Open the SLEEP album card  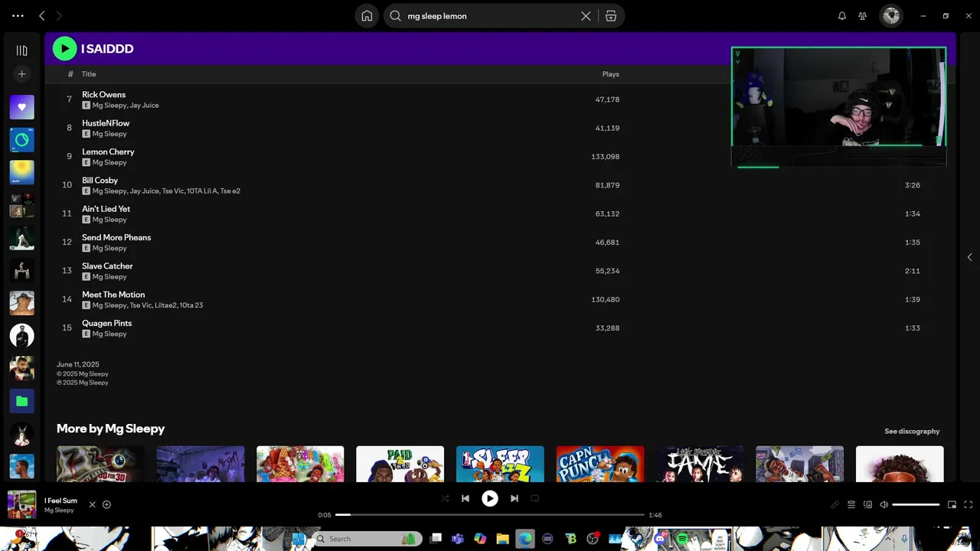500,464
